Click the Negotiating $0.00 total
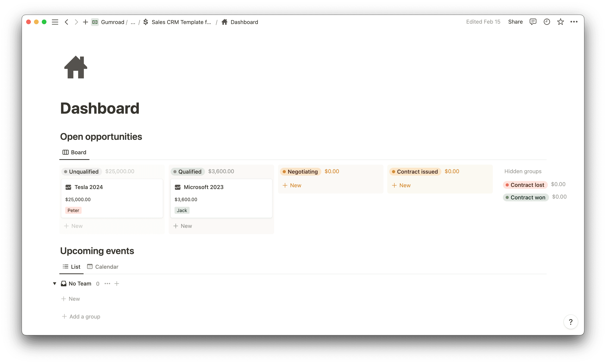606x364 pixels. tap(332, 171)
